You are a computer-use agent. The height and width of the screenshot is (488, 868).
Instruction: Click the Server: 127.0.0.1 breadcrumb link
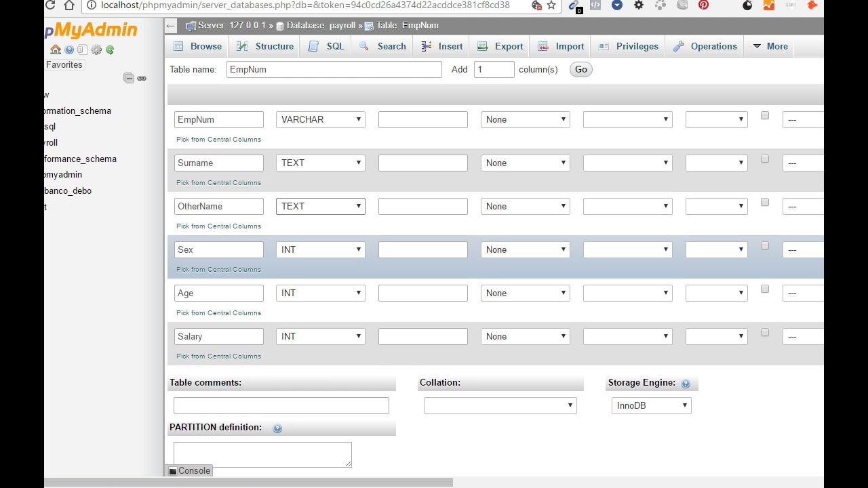coord(231,26)
